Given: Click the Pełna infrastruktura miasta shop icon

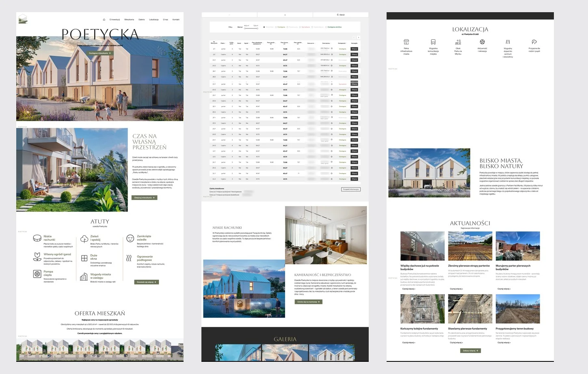Looking at the screenshot, I should tap(406, 42).
